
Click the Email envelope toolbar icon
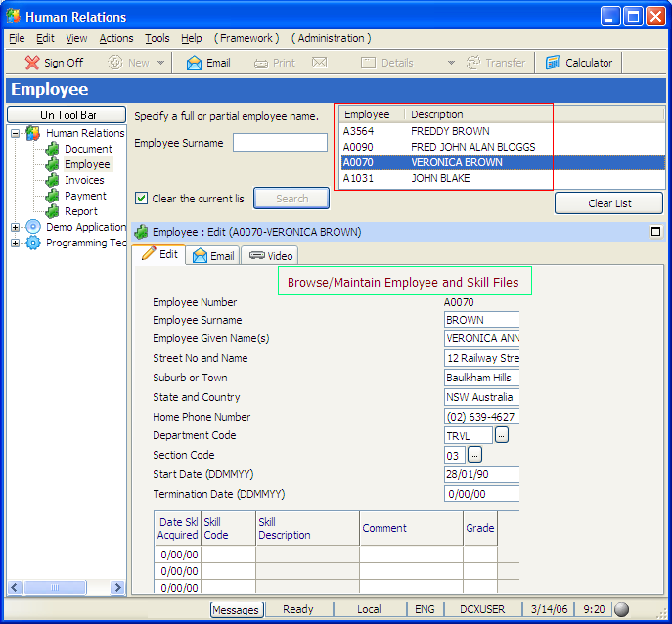tap(195, 63)
